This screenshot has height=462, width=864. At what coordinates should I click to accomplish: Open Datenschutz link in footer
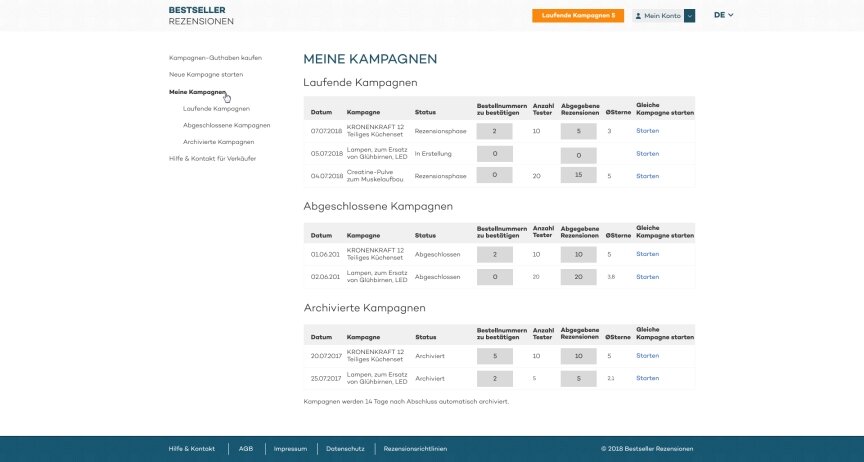point(345,449)
